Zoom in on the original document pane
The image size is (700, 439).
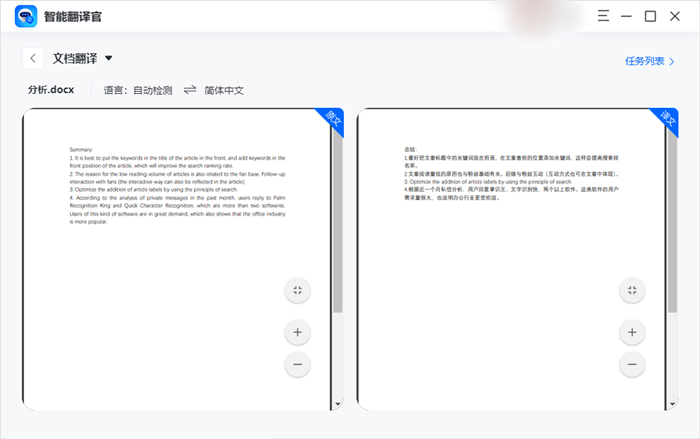297,331
